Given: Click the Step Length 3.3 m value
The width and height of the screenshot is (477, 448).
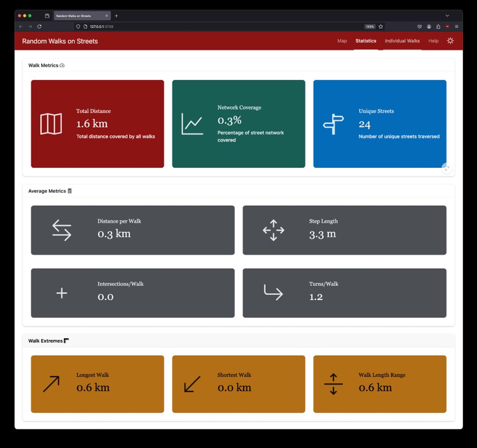Looking at the screenshot, I should click(322, 234).
